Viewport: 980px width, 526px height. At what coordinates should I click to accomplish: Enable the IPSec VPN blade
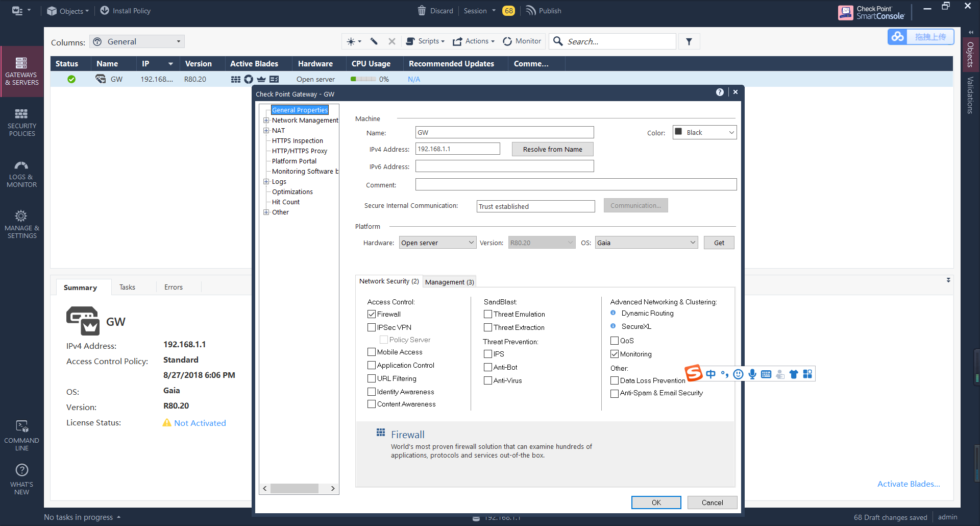point(372,327)
